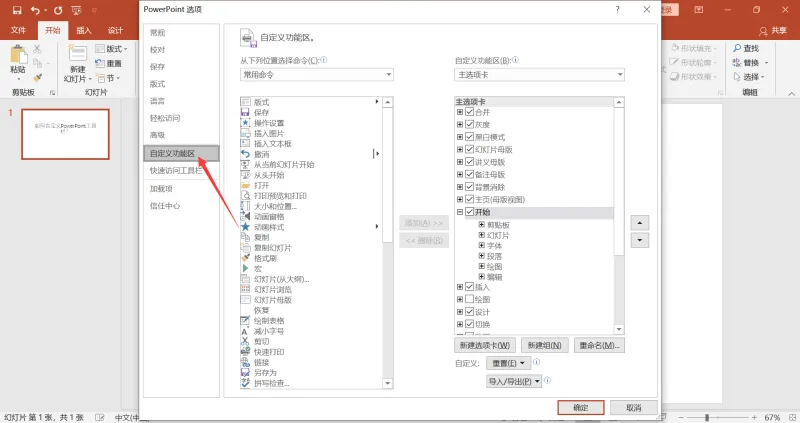
Task: Click the 查找 magnifier button in the ribbon
Action: pyautogui.click(x=746, y=48)
